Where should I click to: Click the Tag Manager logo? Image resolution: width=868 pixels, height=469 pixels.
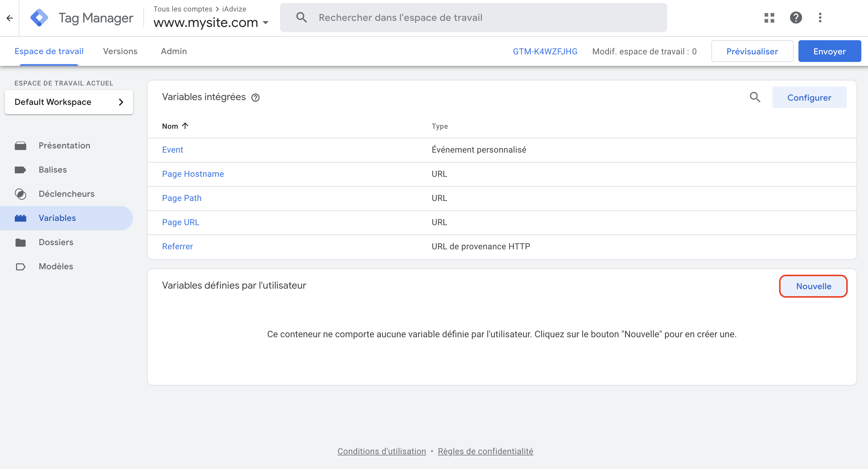click(39, 18)
